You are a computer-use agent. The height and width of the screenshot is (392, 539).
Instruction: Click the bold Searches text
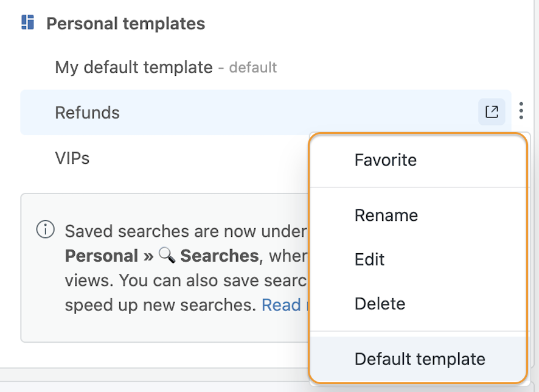(x=220, y=256)
